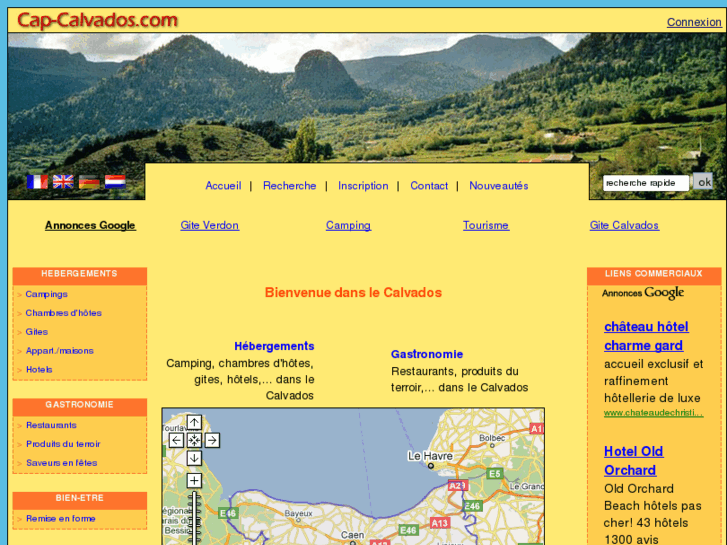
Task: Pan the map up with the arrow
Action: (194, 423)
